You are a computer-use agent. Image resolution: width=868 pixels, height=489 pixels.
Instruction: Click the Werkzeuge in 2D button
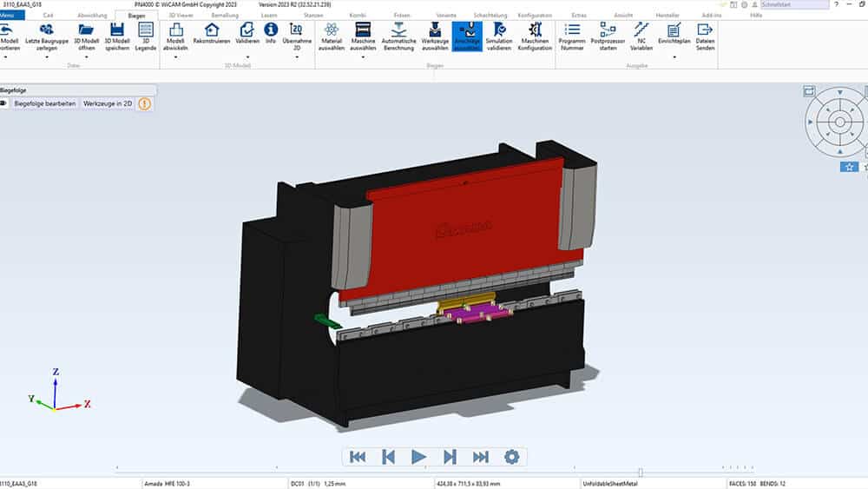coord(108,103)
